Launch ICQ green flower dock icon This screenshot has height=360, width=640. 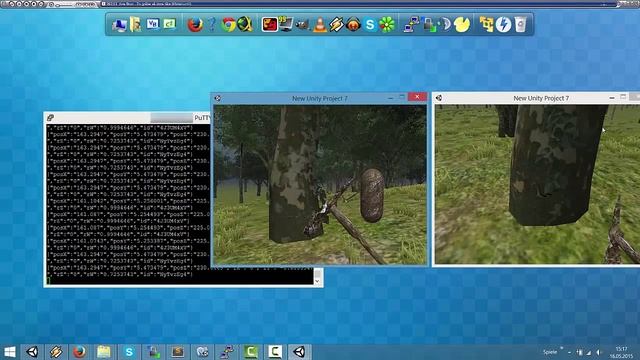click(387, 24)
